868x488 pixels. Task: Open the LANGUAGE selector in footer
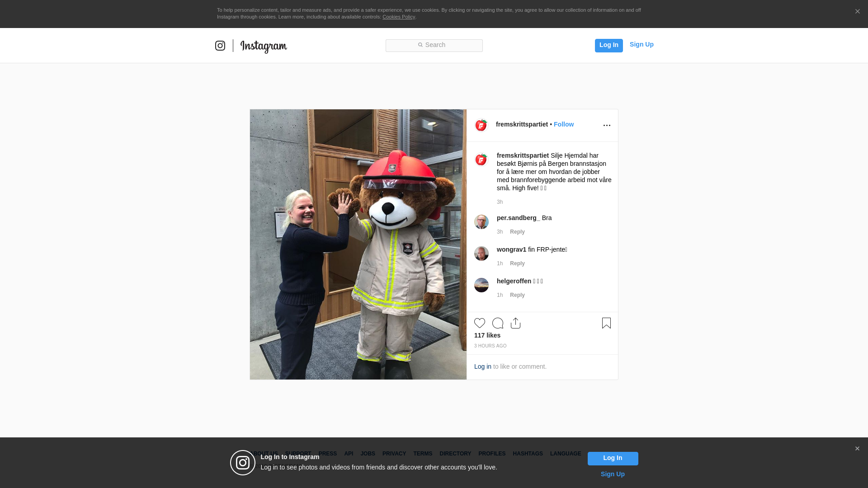pos(566,454)
